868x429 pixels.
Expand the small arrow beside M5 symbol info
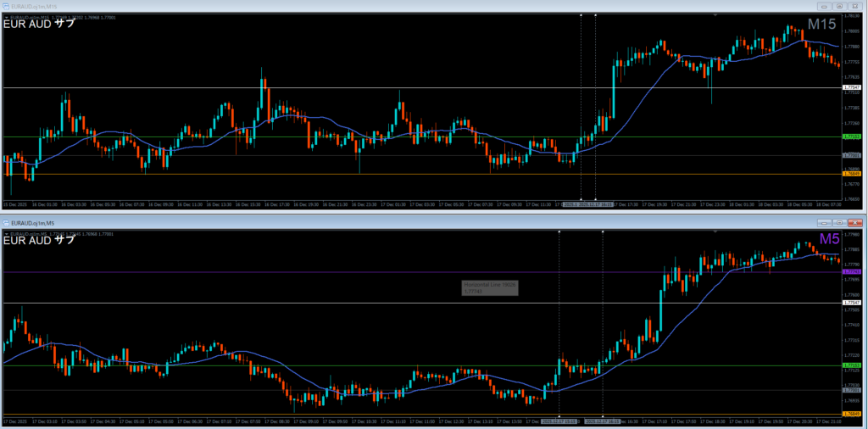tap(6, 231)
